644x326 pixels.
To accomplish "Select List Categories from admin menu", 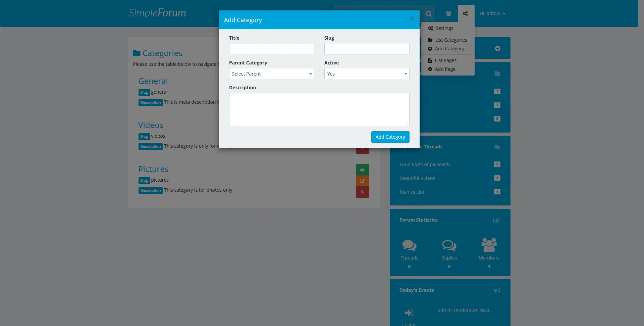I will tap(451, 40).
